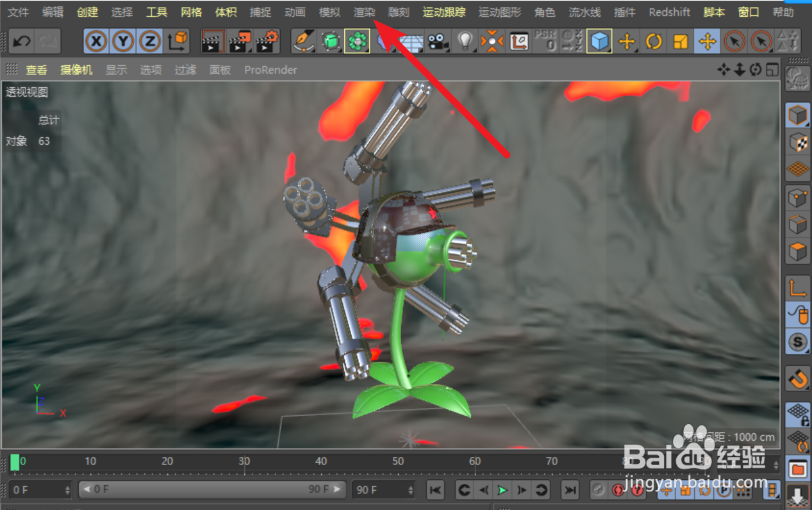Play the animation forward green arrow
Viewport: 812px width, 510px height.
[x=502, y=490]
